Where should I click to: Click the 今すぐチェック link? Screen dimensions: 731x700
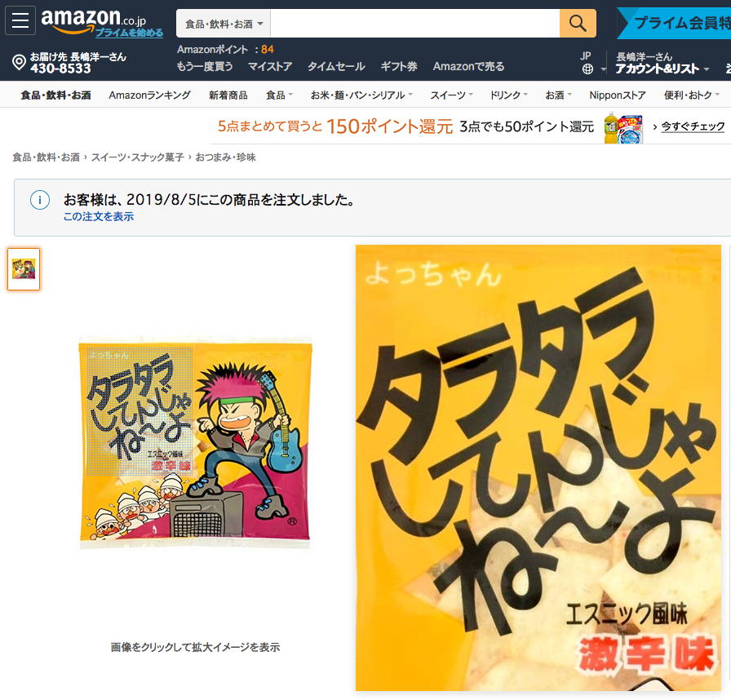(x=693, y=126)
